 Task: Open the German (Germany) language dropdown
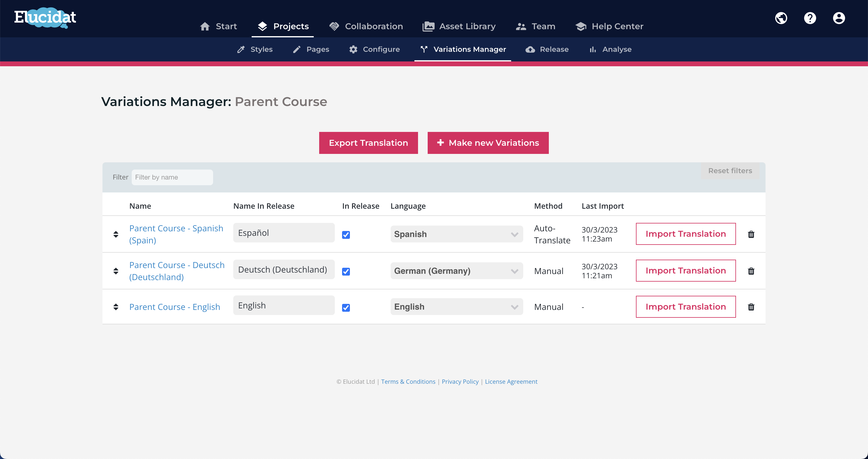(x=457, y=271)
